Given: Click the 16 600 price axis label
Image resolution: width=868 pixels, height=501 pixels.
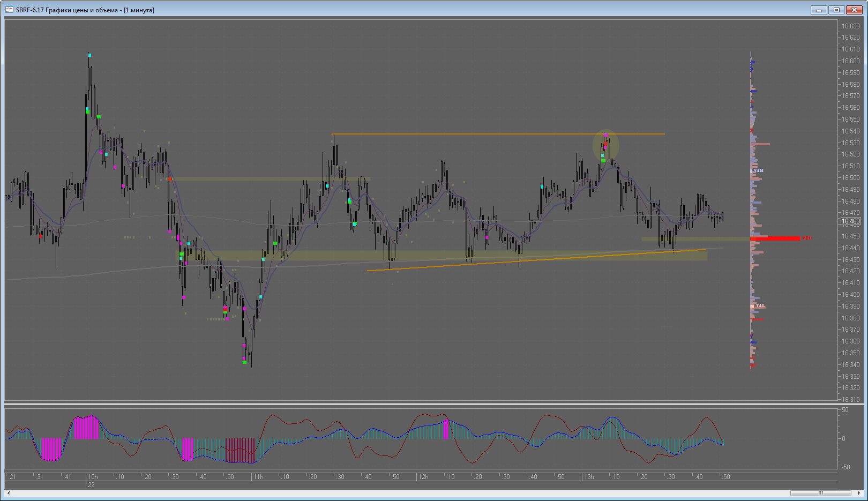Looking at the screenshot, I should coord(850,61).
